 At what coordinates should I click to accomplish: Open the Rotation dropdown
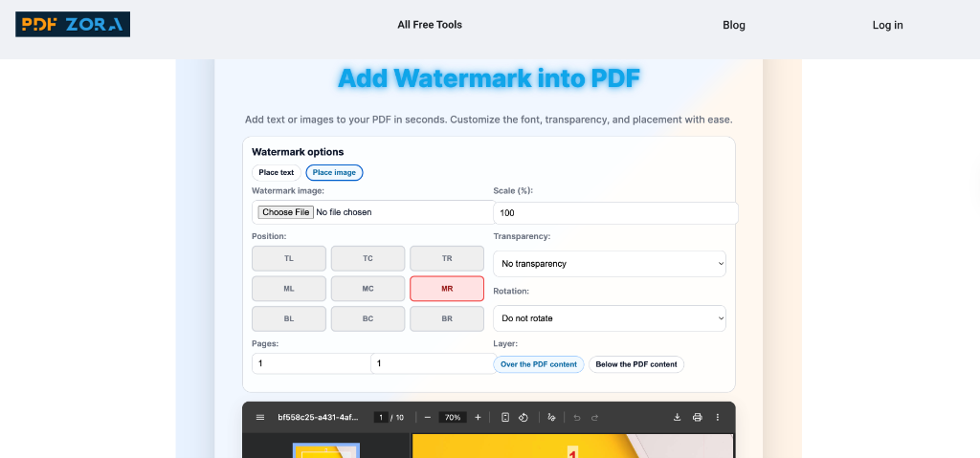tap(610, 318)
